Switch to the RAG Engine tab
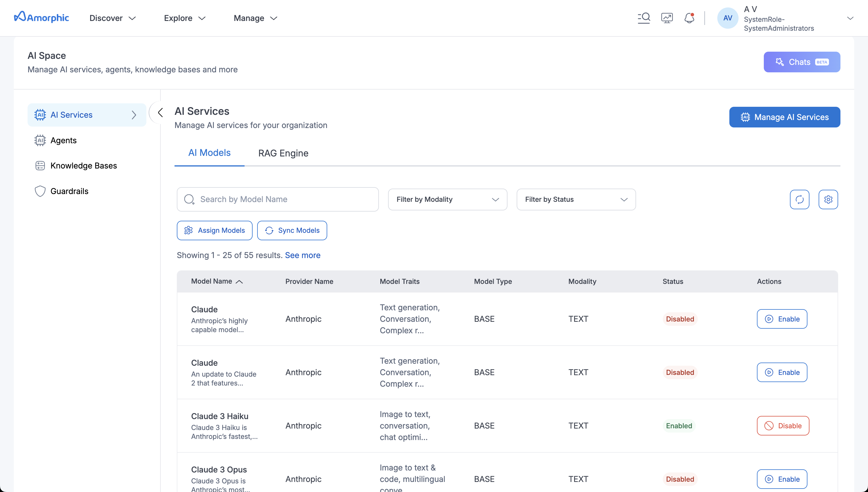The width and height of the screenshot is (868, 492). click(283, 153)
